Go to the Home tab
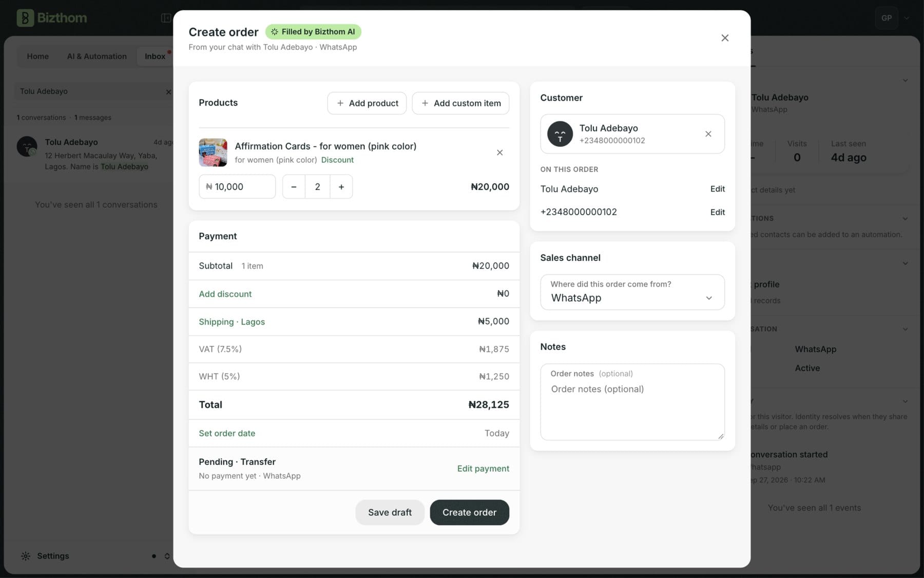The height and width of the screenshot is (578, 924). pyautogui.click(x=38, y=56)
